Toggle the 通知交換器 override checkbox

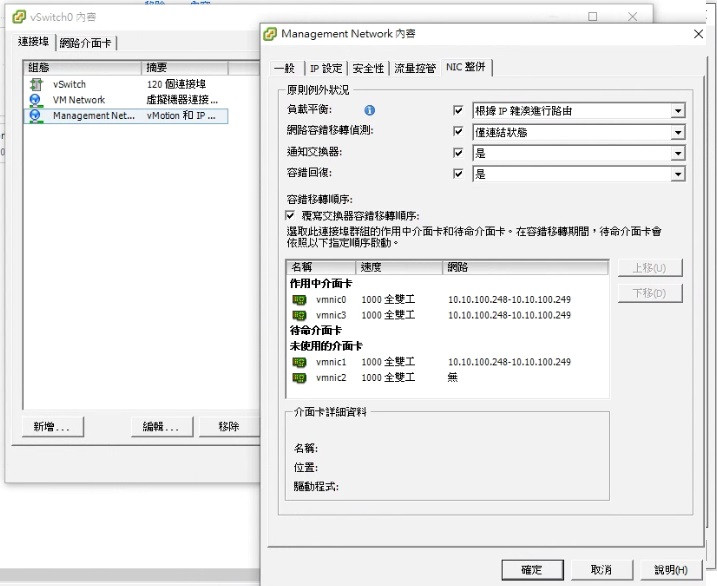pyautogui.click(x=458, y=153)
